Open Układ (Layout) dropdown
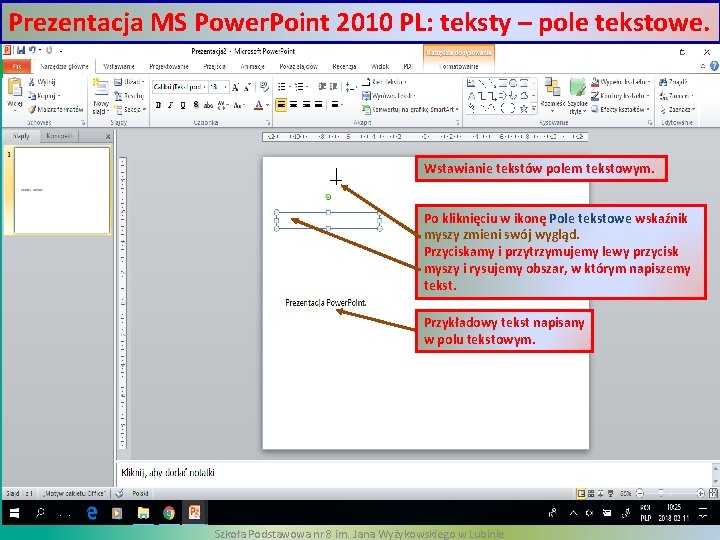Screen dimensions: 720x540 (x=129, y=82)
